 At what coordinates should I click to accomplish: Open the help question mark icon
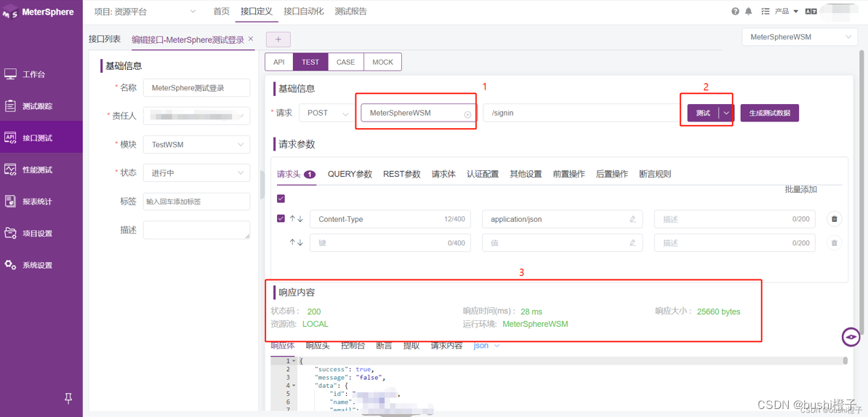pos(735,11)
